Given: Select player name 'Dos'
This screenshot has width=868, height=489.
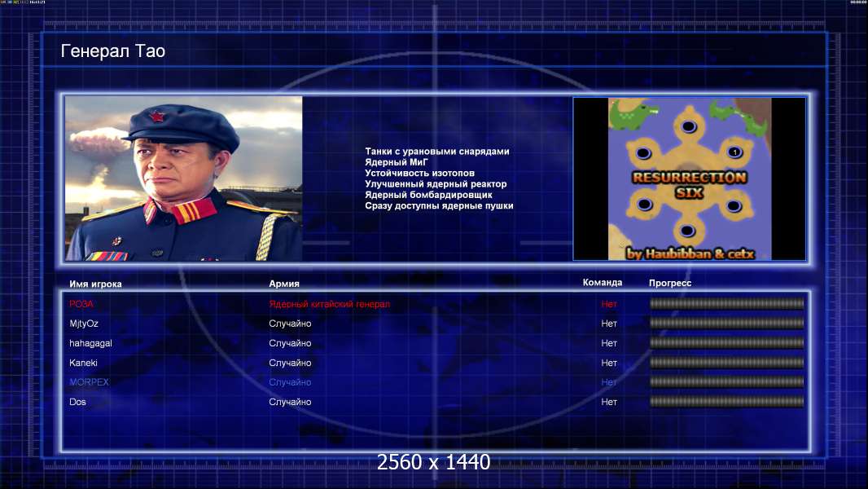Looking at the screenshot, I should [x=77, y=402].
